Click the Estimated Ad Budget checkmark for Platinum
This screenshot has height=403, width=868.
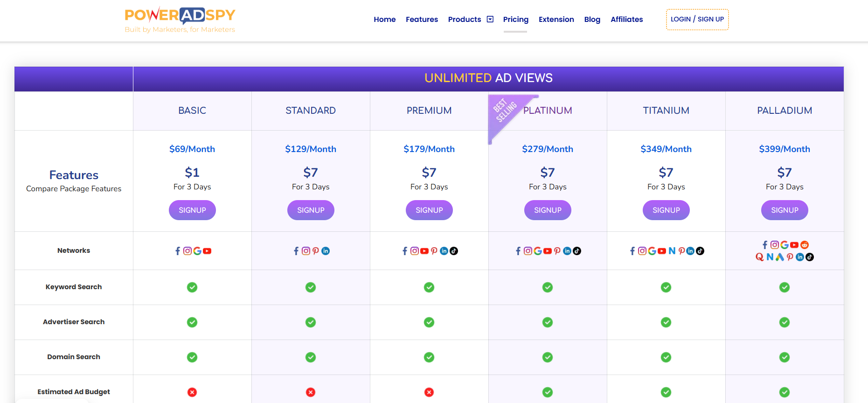(x=548, y=392)
